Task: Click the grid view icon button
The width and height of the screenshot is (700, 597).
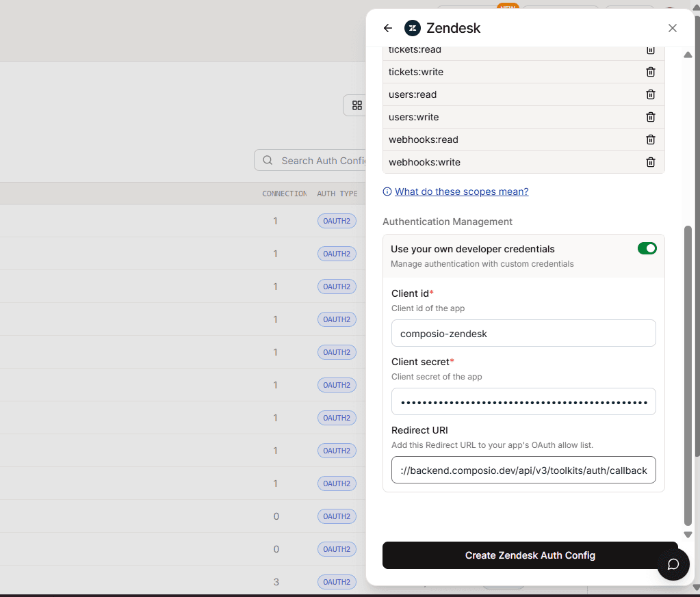Action: point(357,105)
